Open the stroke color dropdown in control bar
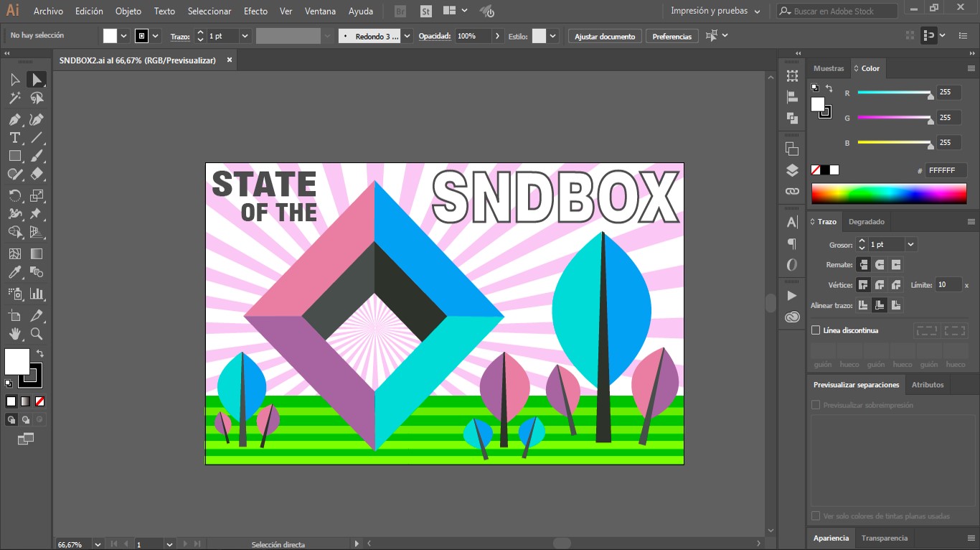Screen dimensions: 980x550 tap(156, 36)
